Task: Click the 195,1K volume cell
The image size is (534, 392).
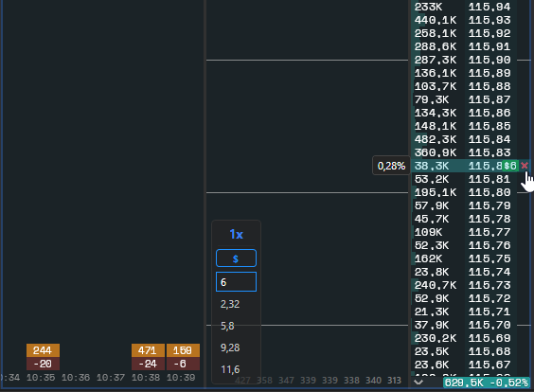Action: pyautogui.click(x=436, y=192)
